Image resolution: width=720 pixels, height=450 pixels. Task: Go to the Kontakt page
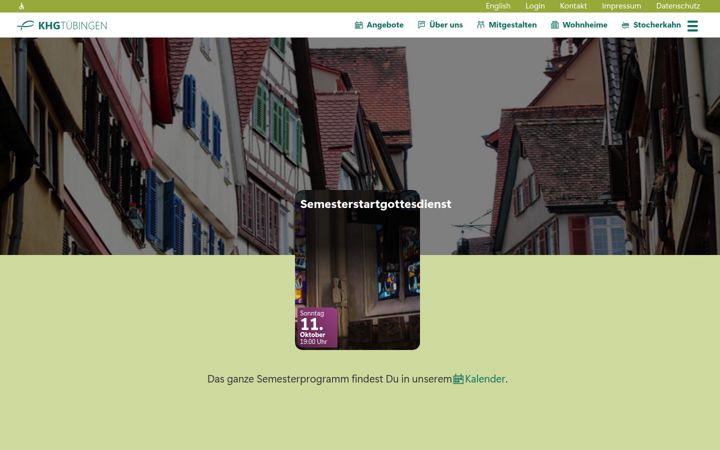click(573, 6)
